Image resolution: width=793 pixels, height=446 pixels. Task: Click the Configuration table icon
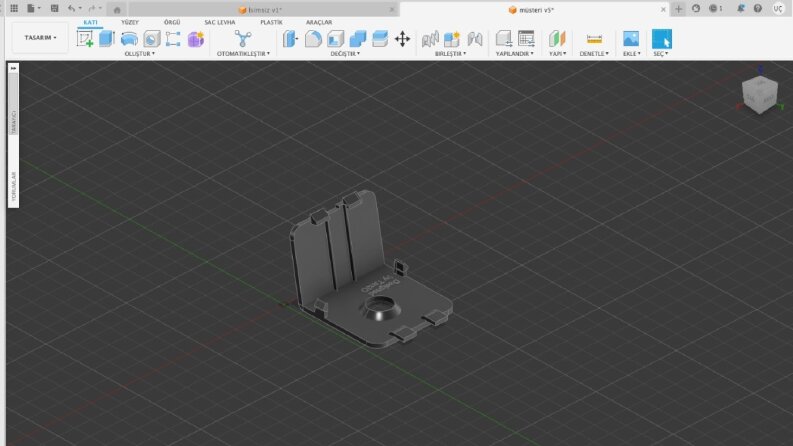coord(526,39)
